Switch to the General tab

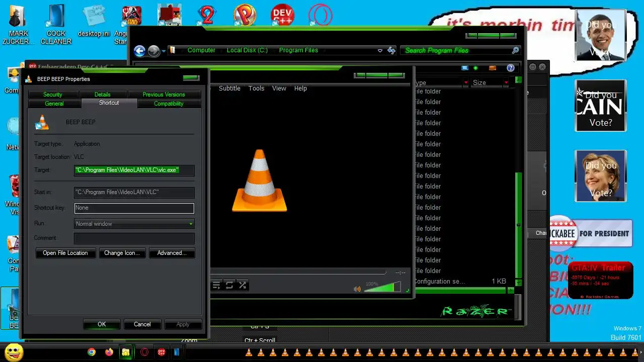(54, 104)
